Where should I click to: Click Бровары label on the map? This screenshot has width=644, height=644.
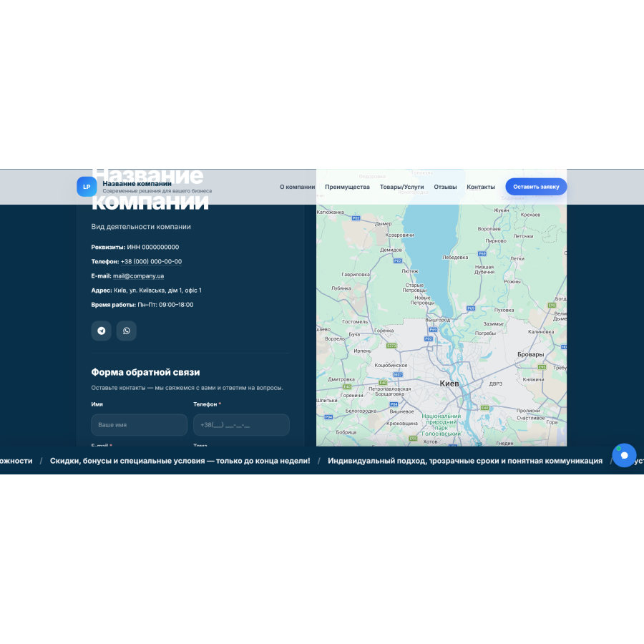[x=531, y=354]
